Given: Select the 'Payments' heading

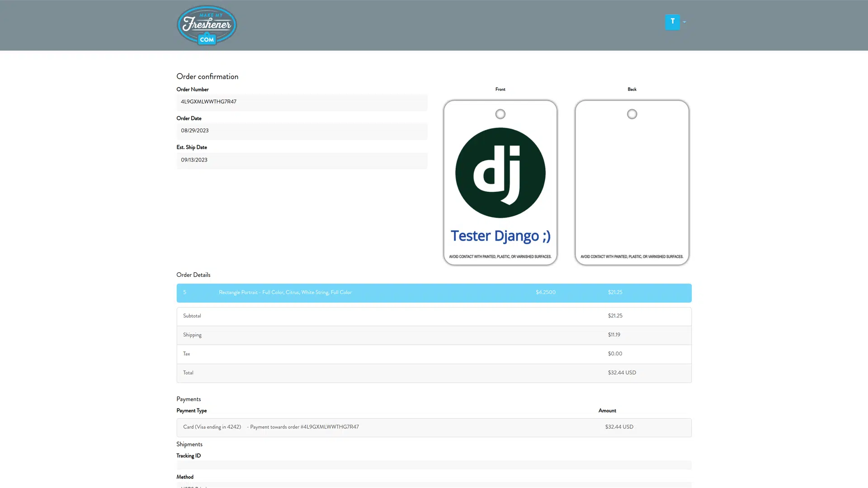Looking at the screenshot, I should 189,399.
